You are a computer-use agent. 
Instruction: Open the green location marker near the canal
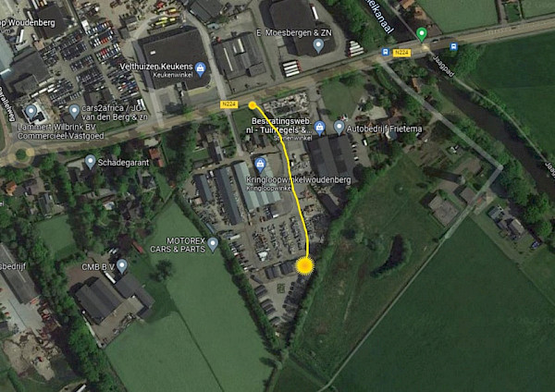[x=422, y=35]
